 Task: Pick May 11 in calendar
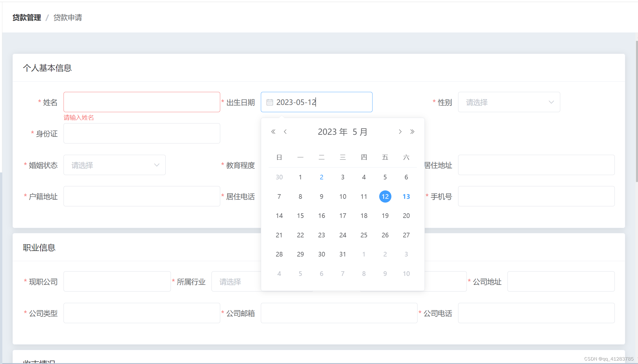[x=364, y=196]
